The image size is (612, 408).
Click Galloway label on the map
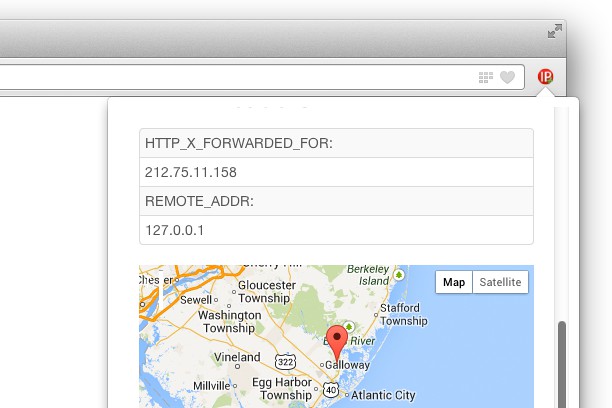pyautogui.click(x=347, y=365)
